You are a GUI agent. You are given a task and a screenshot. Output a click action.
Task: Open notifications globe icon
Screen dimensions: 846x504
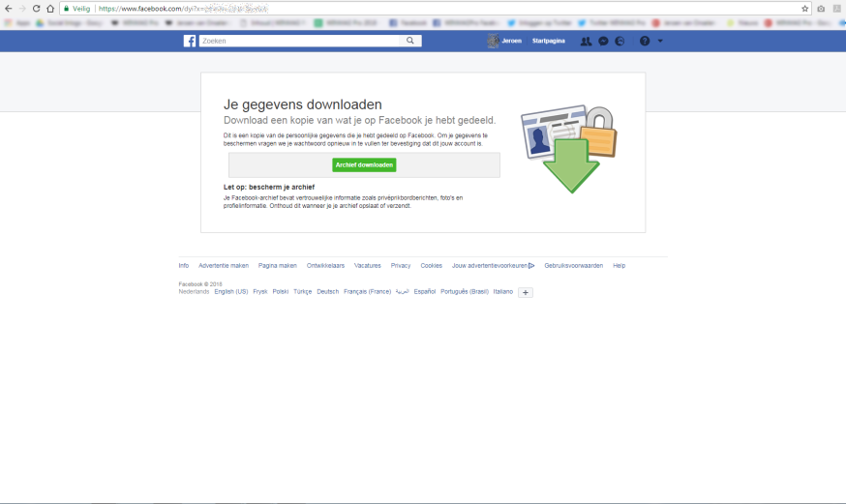click(x=619, y=41)
